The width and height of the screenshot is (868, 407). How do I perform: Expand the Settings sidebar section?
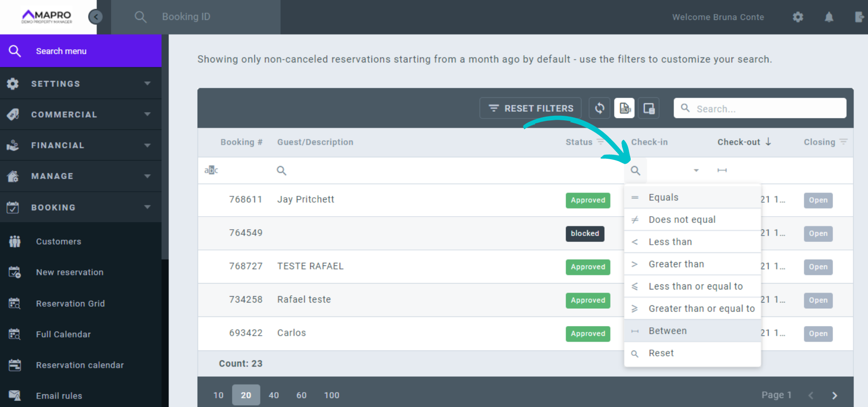tap(80, 84)
